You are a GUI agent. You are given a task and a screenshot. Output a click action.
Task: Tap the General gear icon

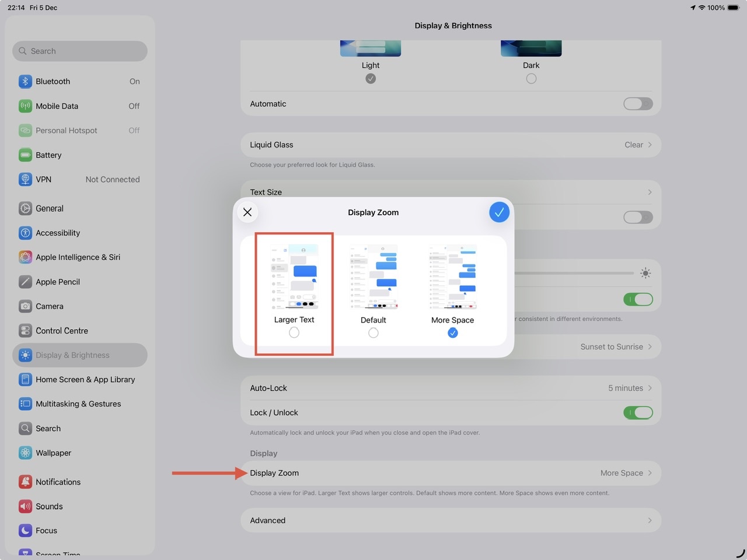pyautogui.click(x=25, y=208)
